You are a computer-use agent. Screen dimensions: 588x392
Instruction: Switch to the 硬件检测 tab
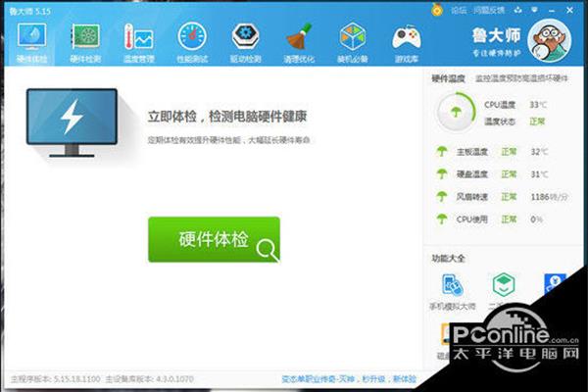point(85,42)
